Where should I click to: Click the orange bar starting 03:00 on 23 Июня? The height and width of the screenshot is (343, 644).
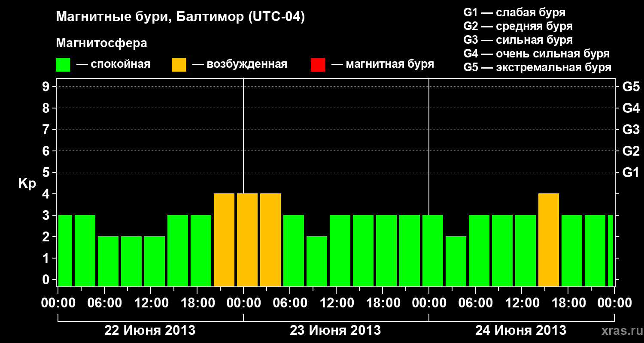270,240
